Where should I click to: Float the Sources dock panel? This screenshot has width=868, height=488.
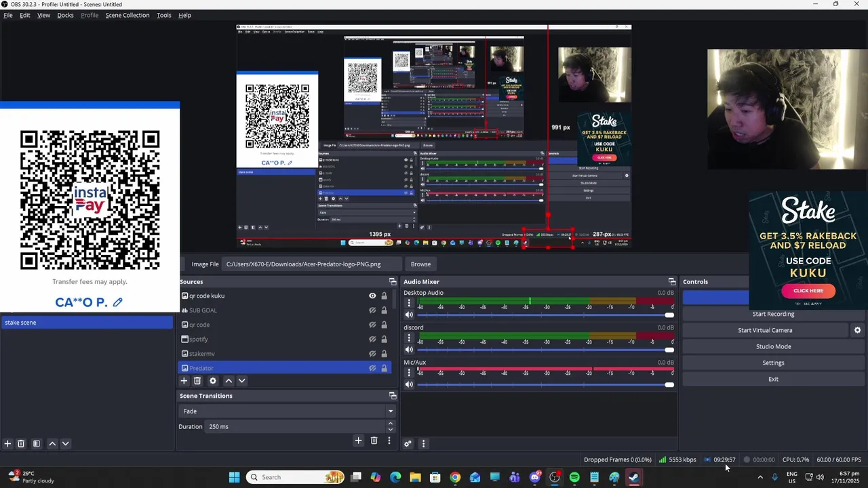[x=393, y=282]
